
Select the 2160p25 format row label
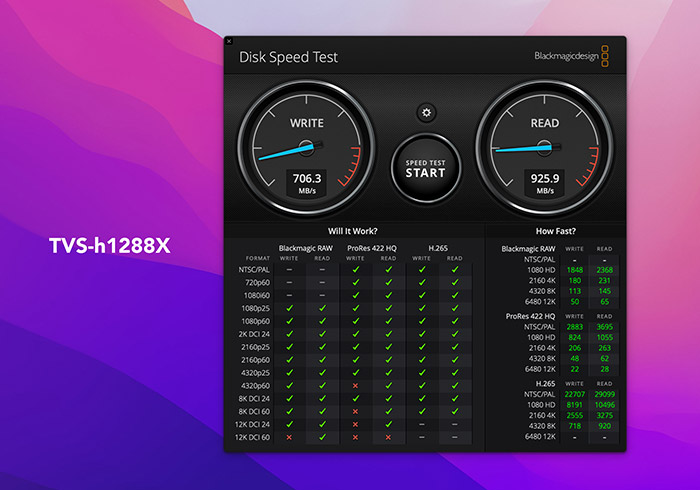255,347
